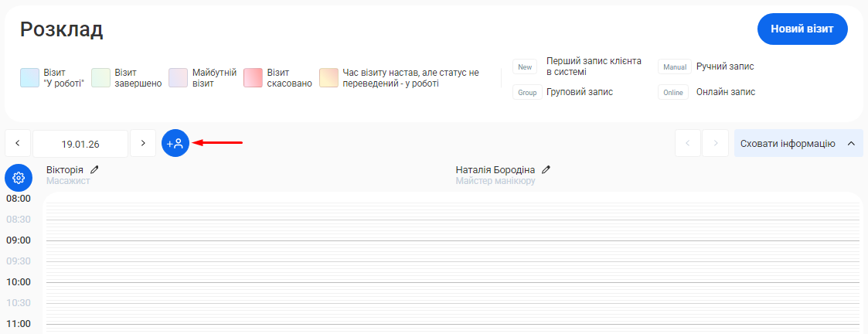
Task: Collapse legend with Сховати інформацію
Action: tap(798, 143)
